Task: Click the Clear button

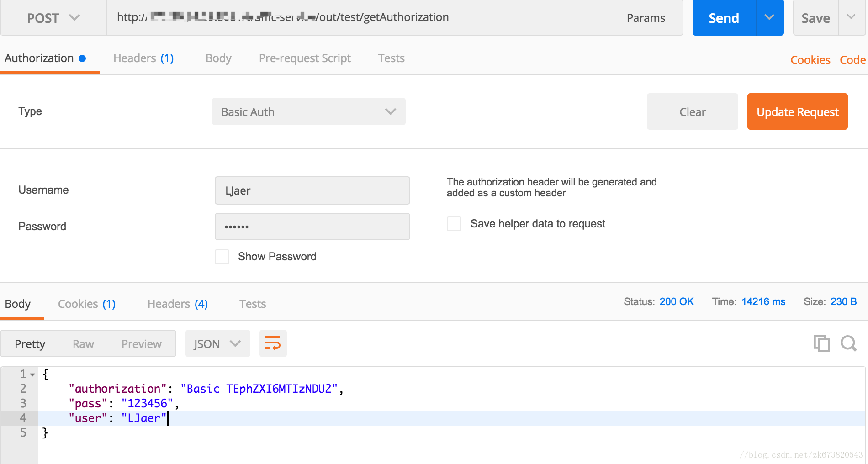Action: 693,111
